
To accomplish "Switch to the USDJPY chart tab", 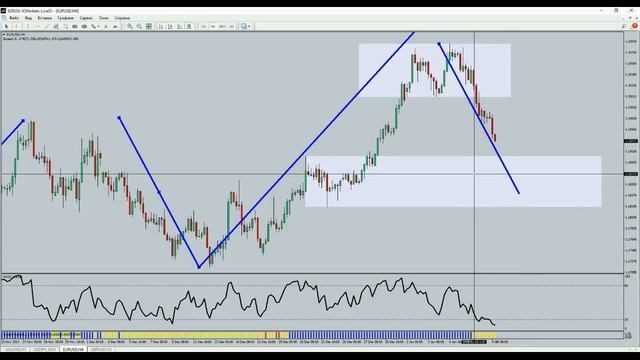I will coord(44,350).
